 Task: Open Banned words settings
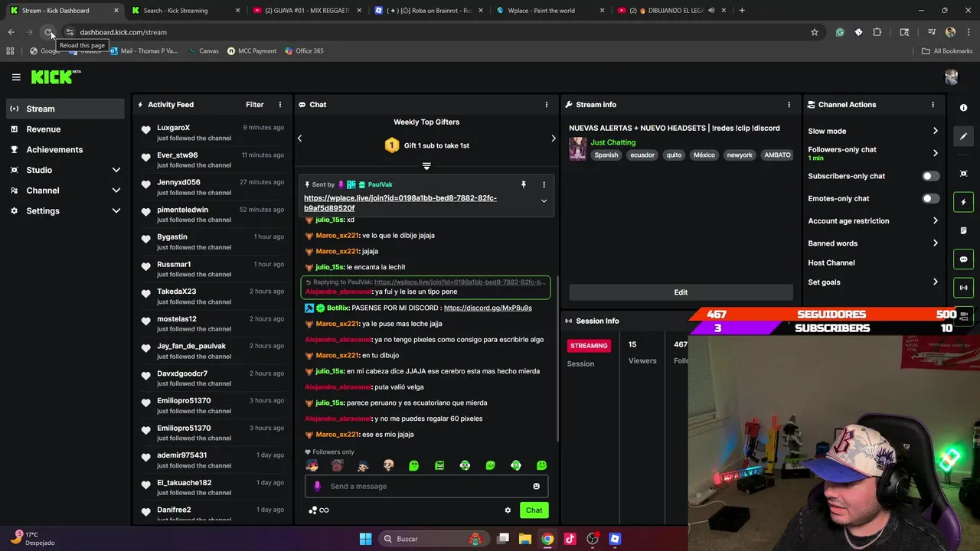873,243
